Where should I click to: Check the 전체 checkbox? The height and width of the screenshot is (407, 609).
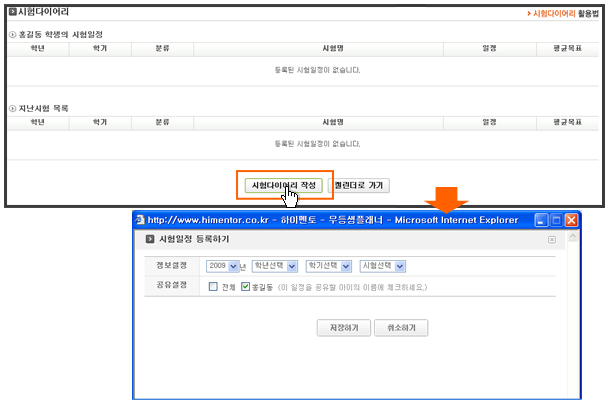pyautogui.click(x=213, y=287)
